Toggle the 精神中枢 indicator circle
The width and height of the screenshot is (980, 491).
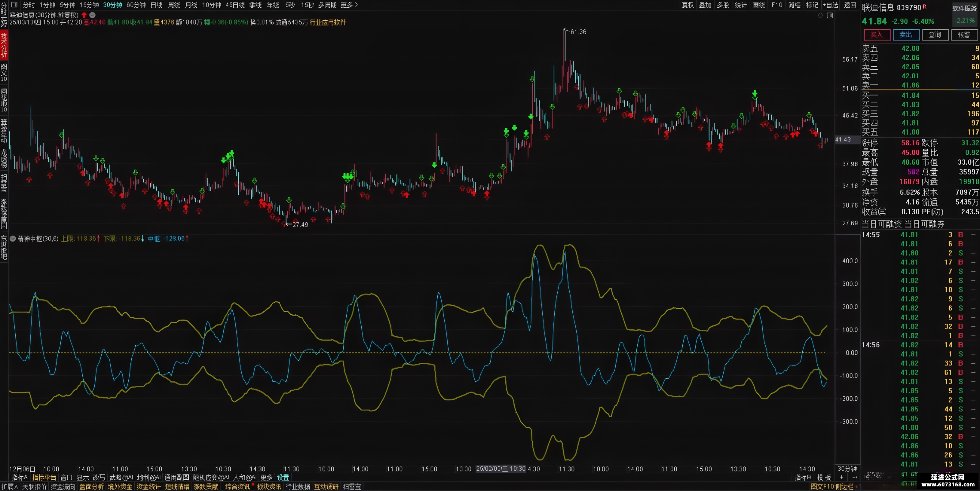point(13,238)
